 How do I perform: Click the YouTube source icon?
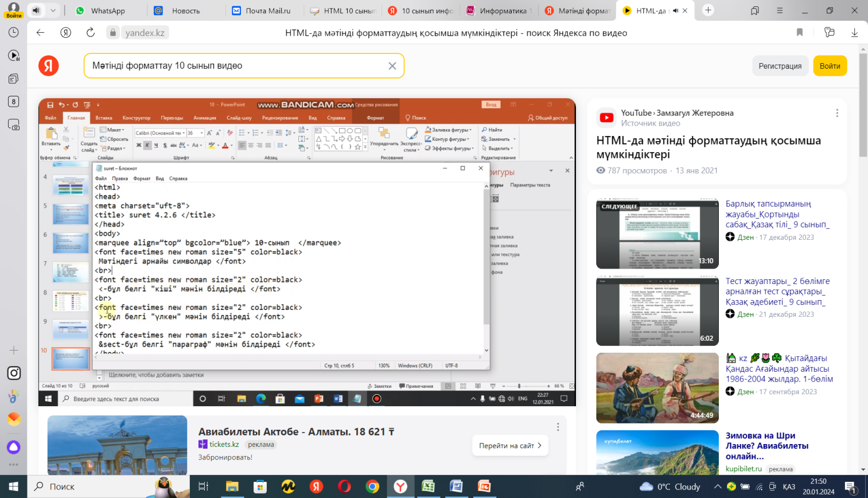606,118
